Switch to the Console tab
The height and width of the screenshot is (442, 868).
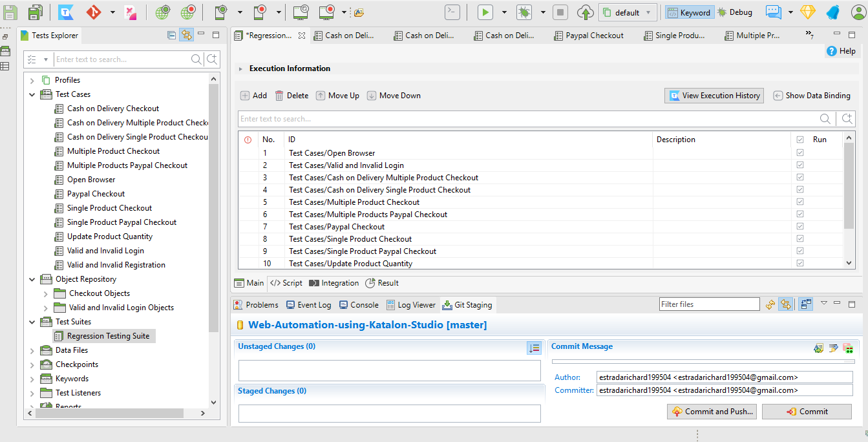359,305
